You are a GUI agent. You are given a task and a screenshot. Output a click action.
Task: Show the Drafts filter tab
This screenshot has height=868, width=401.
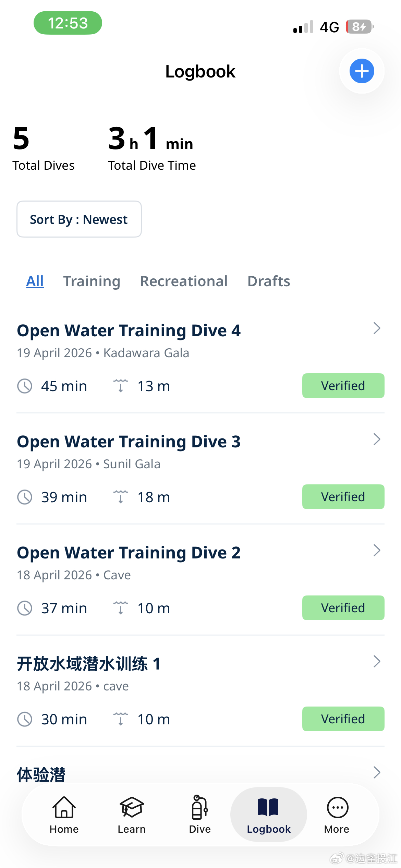click(269, 281)
